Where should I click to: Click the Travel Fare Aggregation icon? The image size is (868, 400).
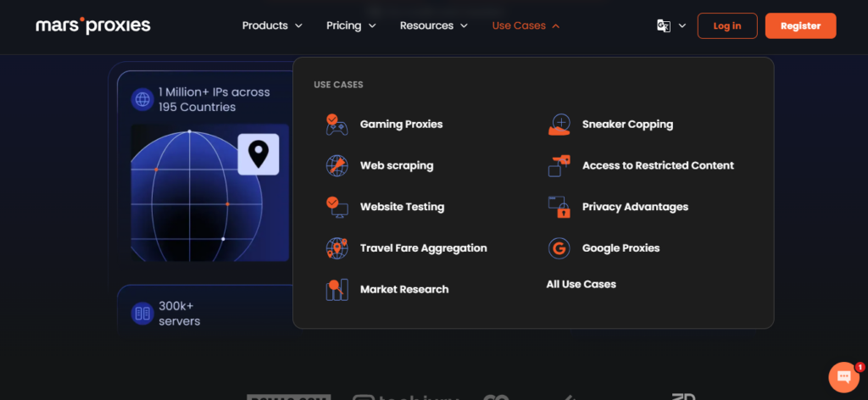pyautogui.click(x=337, y=248)
